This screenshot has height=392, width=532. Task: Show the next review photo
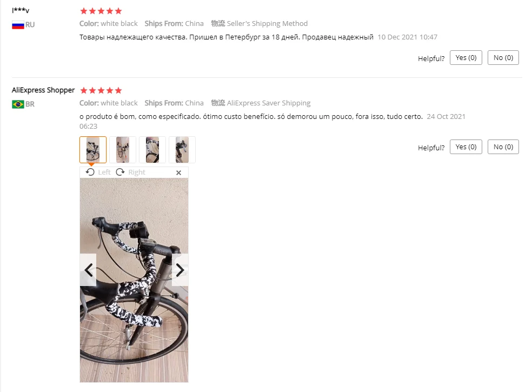click(180, 270)
